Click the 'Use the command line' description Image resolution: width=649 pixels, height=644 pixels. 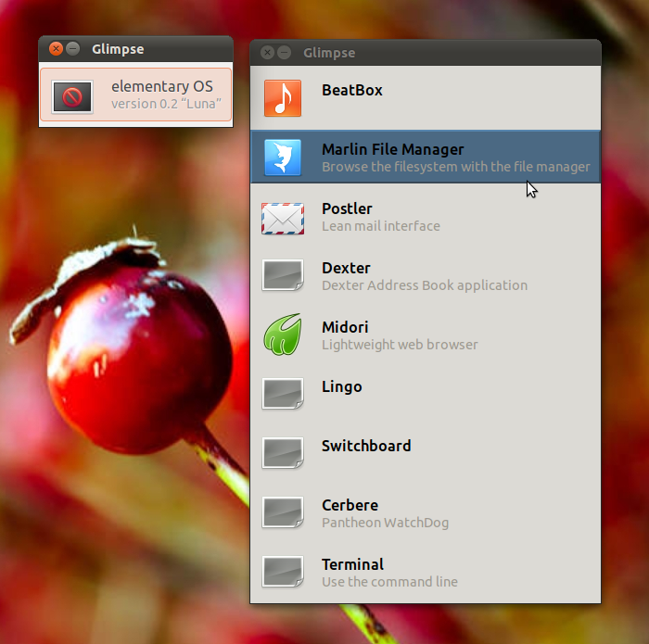pyautogui.click(x=389, y=582)
